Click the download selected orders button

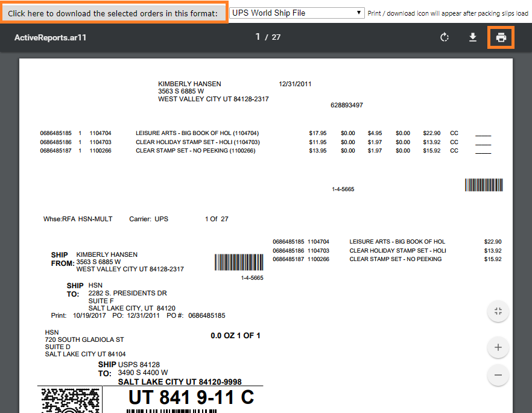click(113, 13)
